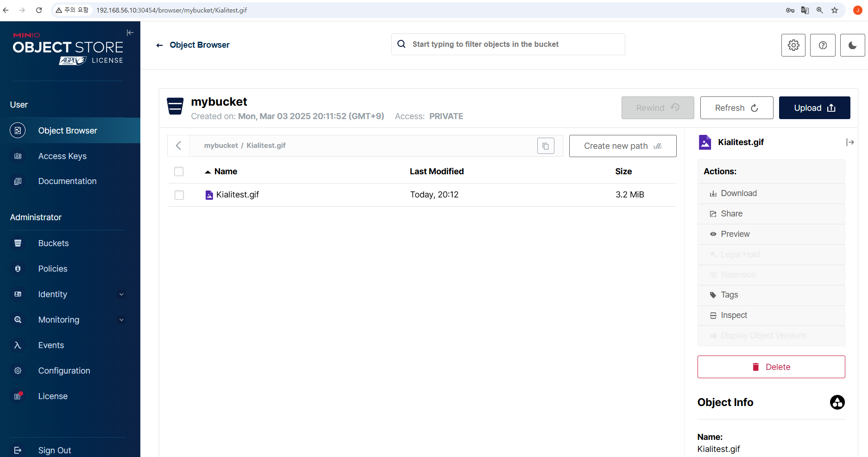Open License menu item

70,396
